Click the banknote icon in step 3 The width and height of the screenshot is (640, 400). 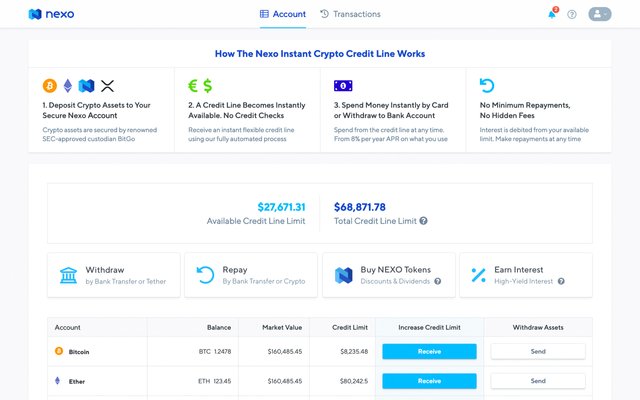[343, 86]
